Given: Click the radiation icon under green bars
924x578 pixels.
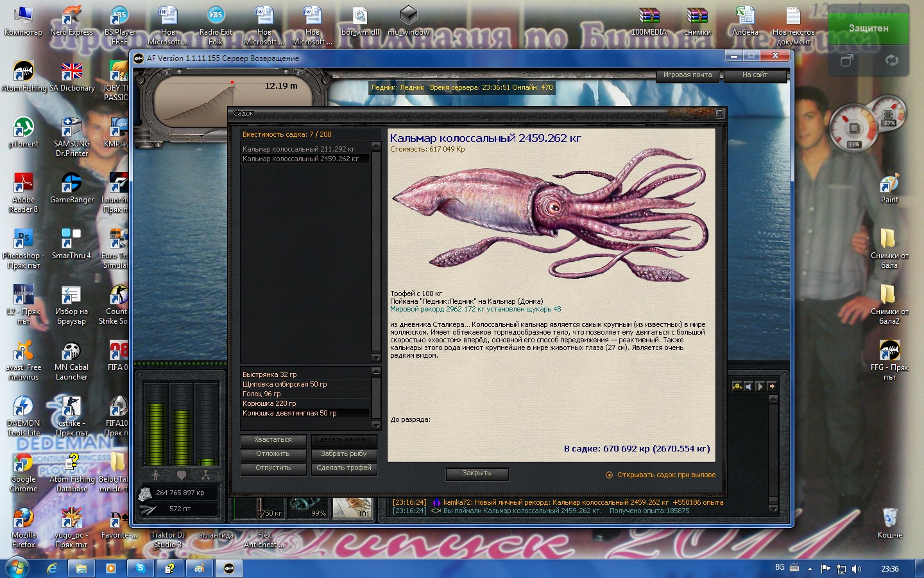Looking at the screenshot, I should [205, 475].
